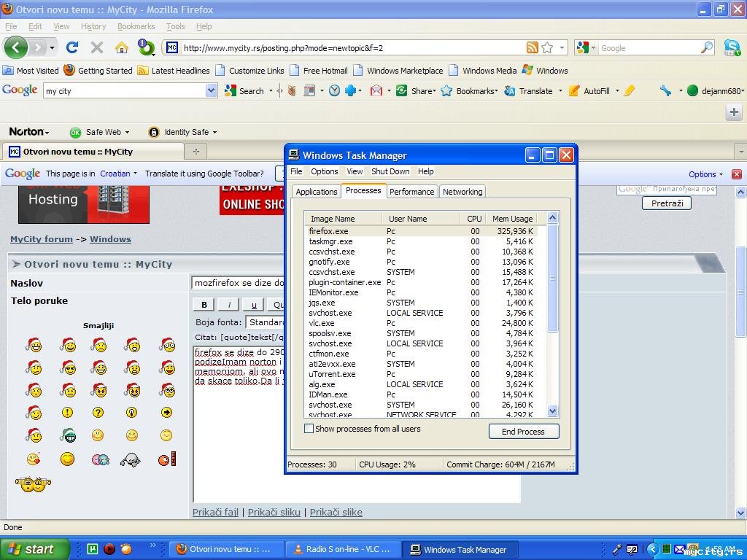Switch to the Performance tab
Screen dimensions: 747x560
coord(411,192)
